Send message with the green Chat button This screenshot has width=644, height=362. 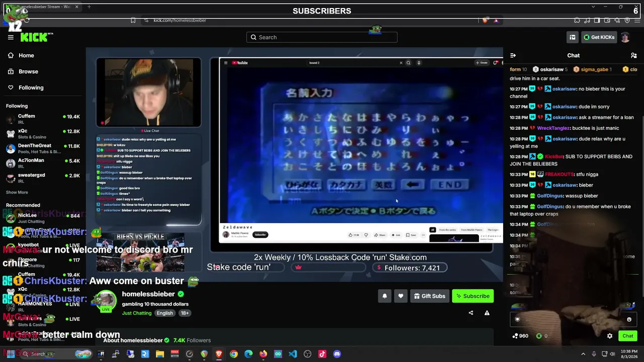[x=627, y=336]
